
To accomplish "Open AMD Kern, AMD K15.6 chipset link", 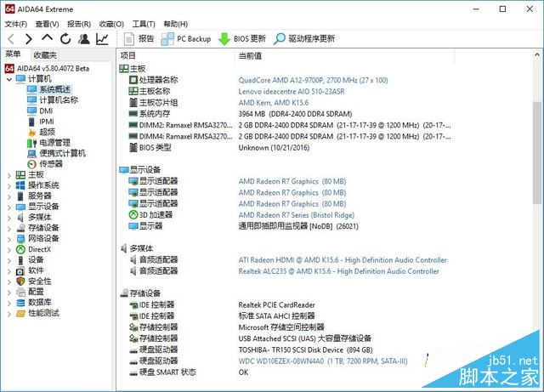I will [274, 103].
